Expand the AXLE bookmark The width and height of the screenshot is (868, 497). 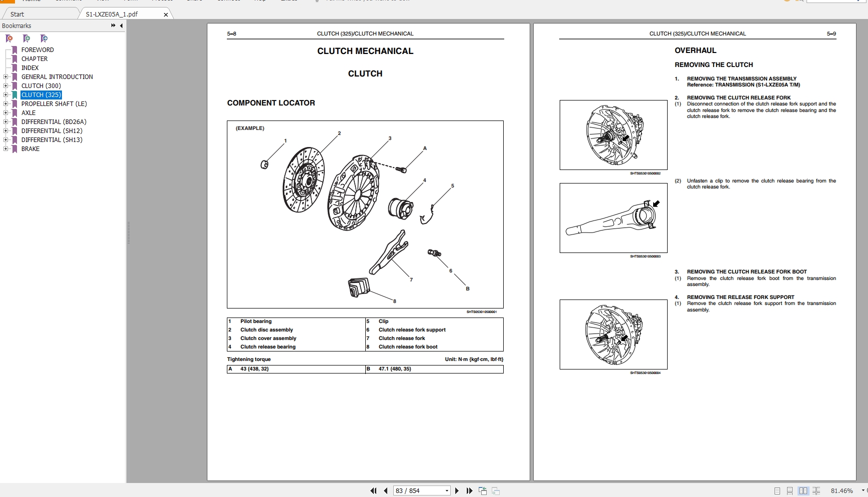click(5, 113)
